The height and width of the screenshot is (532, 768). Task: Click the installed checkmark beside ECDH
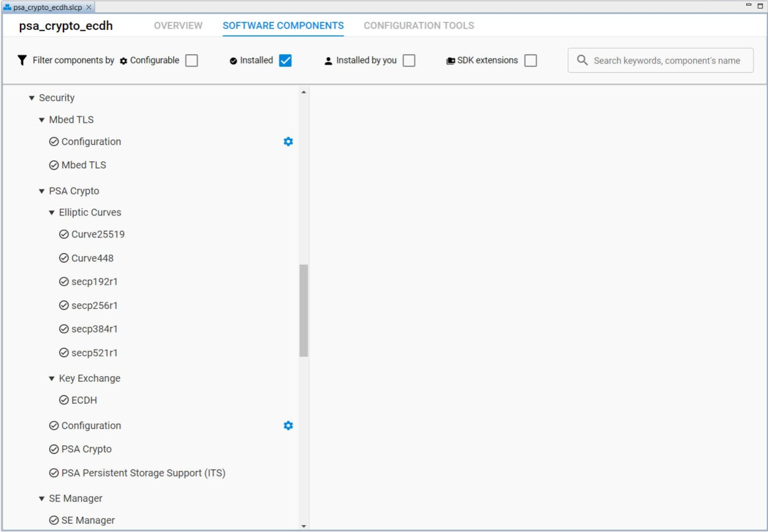(x=63, y=399)
